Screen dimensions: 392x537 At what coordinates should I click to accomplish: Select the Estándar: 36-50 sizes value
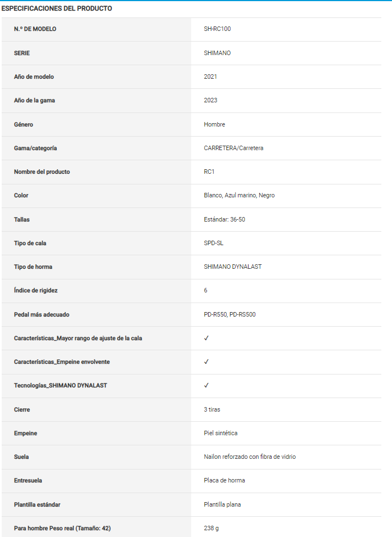224,219
